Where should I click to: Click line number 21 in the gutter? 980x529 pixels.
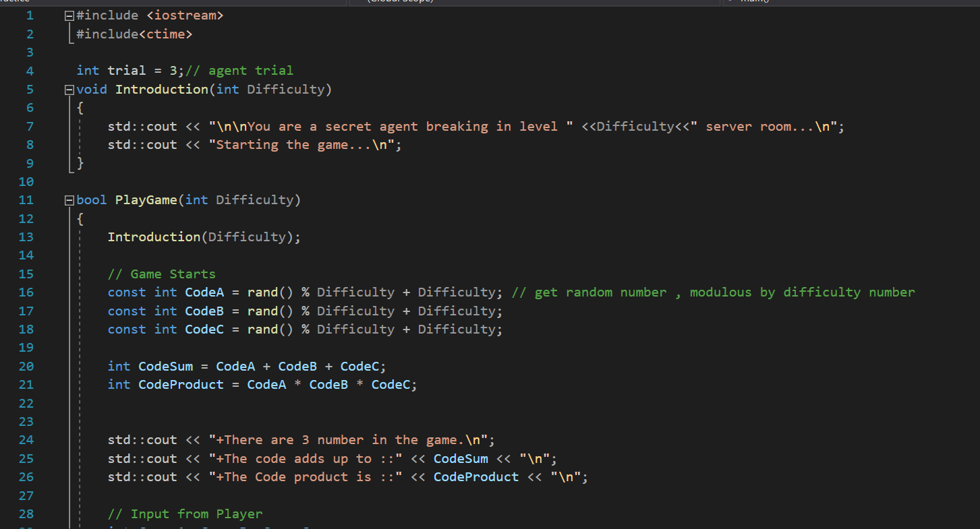tap(26, 385)
